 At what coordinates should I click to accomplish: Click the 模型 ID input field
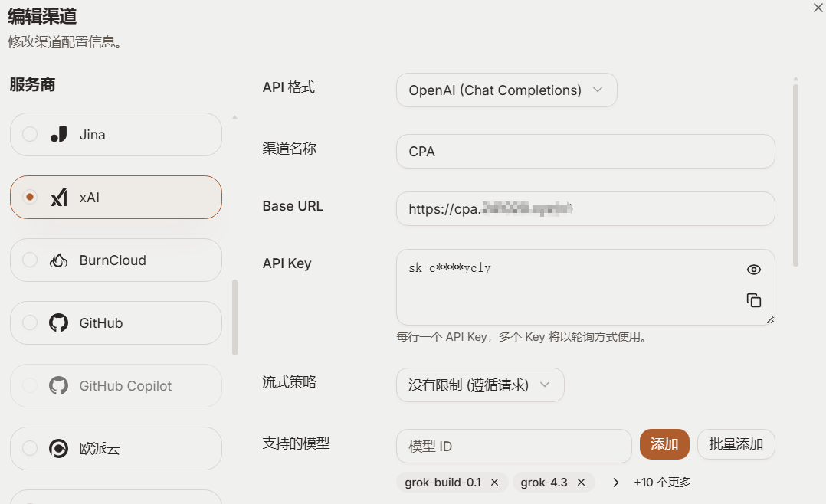(513, 446)
